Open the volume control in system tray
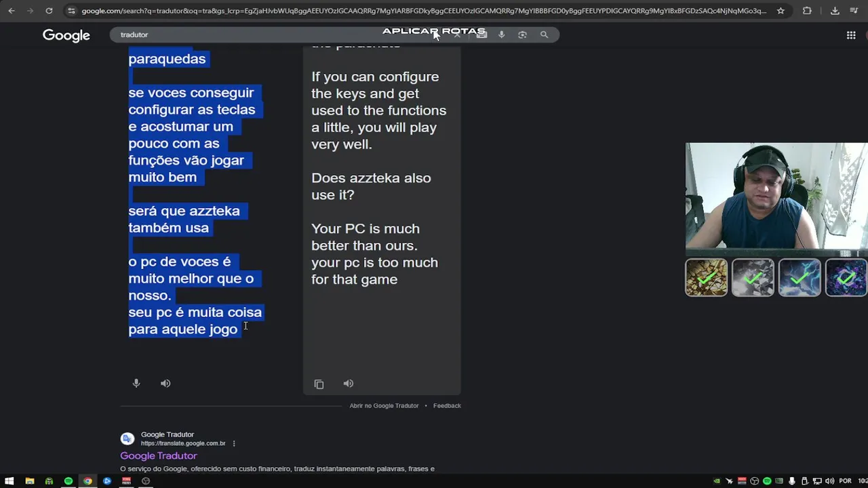868x488 pixels. [x=830, y=481]
